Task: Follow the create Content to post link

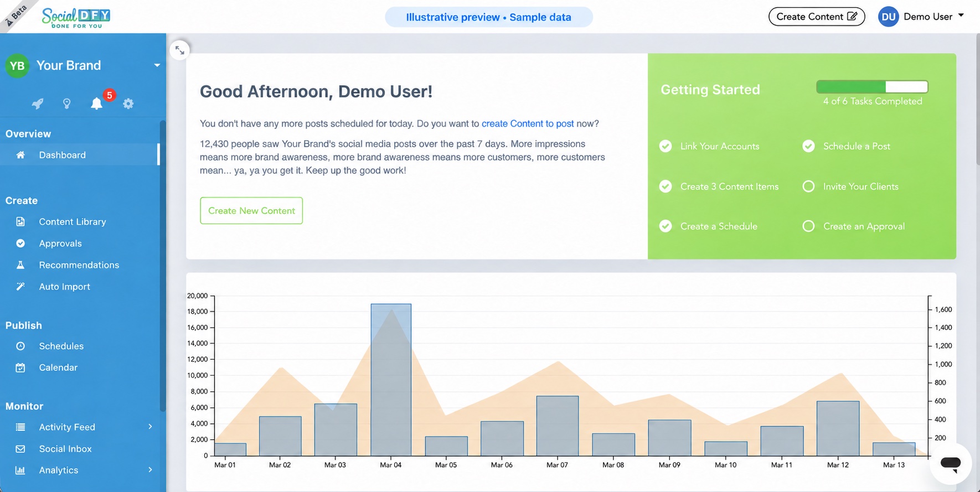Action: (x=528, y=123)
